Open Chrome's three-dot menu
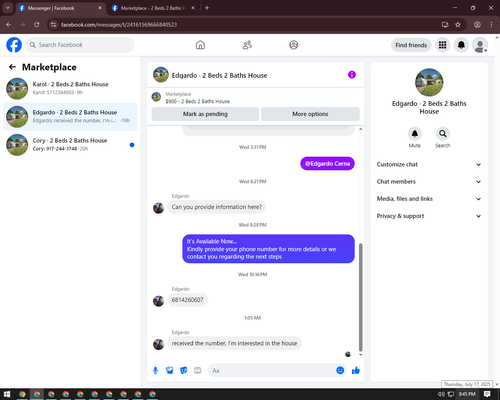The image size is (500, 400). 491,25
